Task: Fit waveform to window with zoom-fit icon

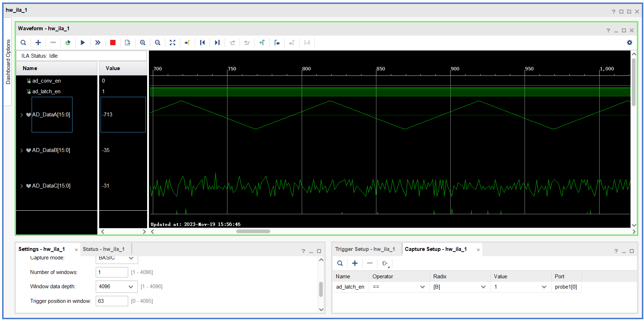Action: coord(172,43)
